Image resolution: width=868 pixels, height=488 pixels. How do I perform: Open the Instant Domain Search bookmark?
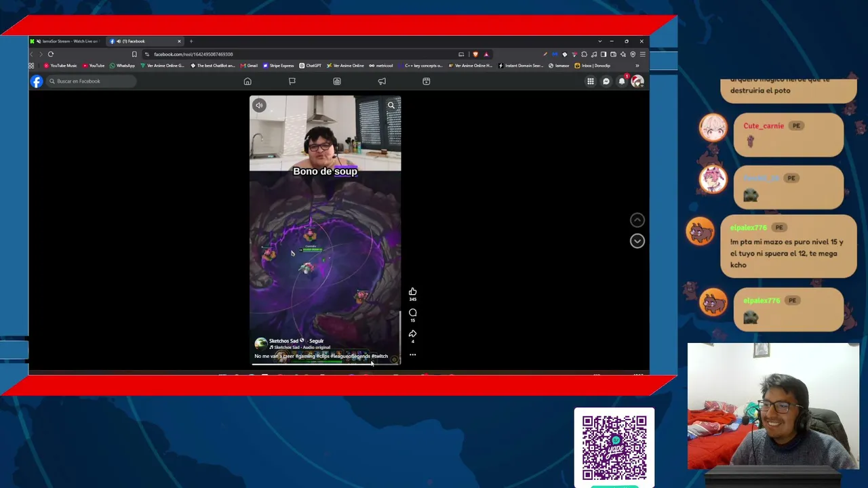(x=521, y=66)
